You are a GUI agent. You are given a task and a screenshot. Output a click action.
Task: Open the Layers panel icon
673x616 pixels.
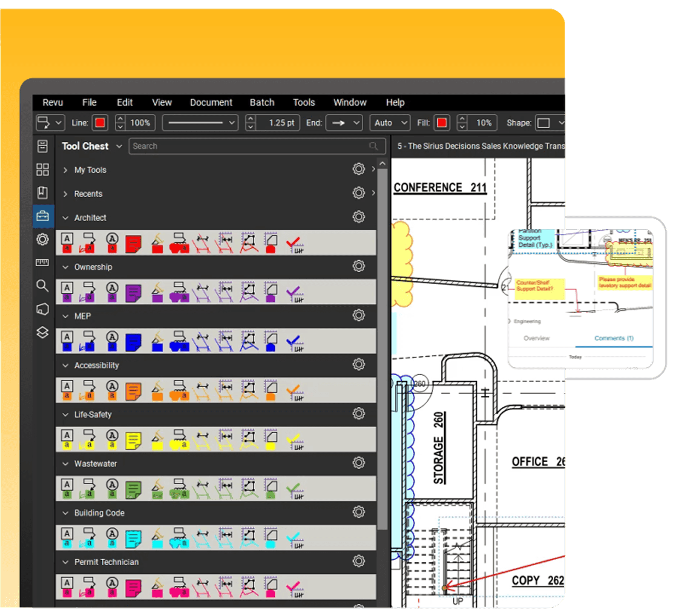pos(43,332)
